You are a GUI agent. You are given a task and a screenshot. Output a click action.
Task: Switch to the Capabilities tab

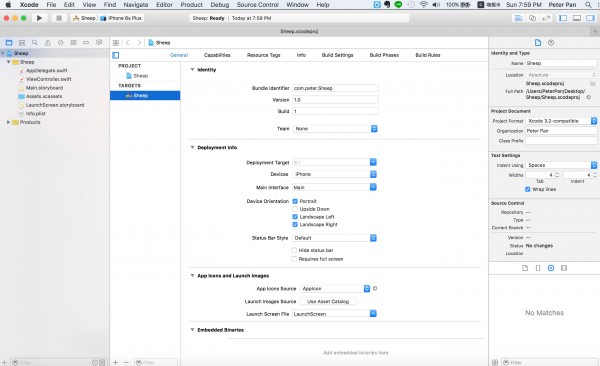[x=217, y=55]
